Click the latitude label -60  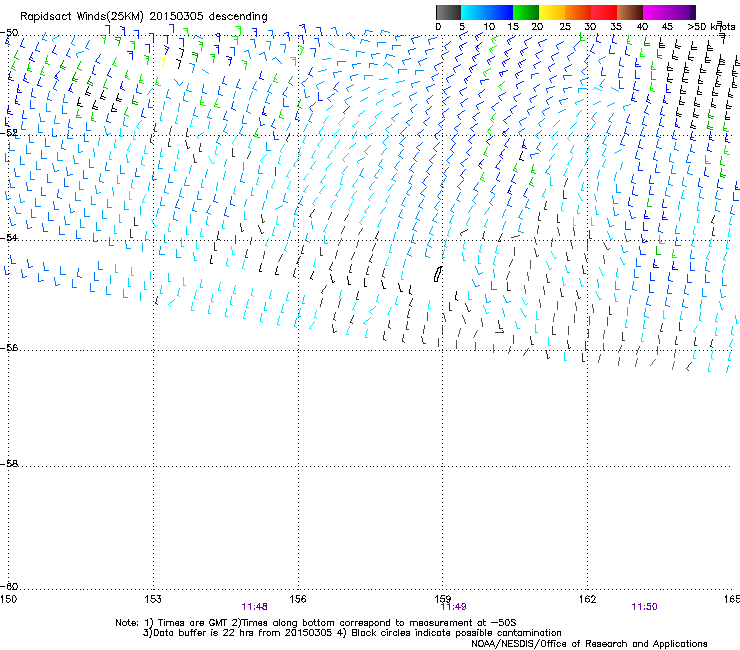coord(9,586)
